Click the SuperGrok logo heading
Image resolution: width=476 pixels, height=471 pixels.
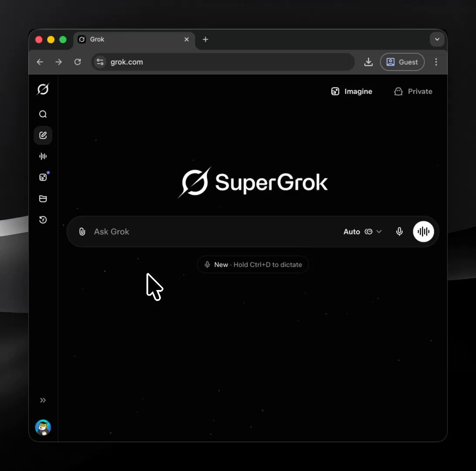(x=253, y=182)
